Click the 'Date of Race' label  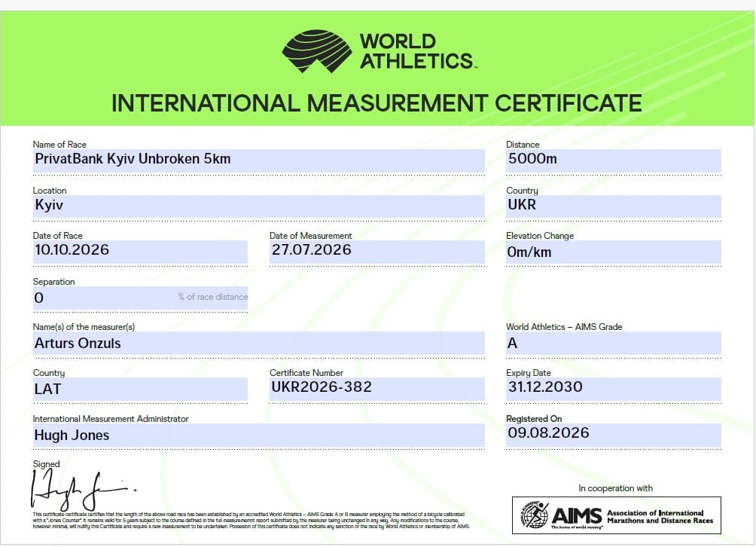coord(57,235)
